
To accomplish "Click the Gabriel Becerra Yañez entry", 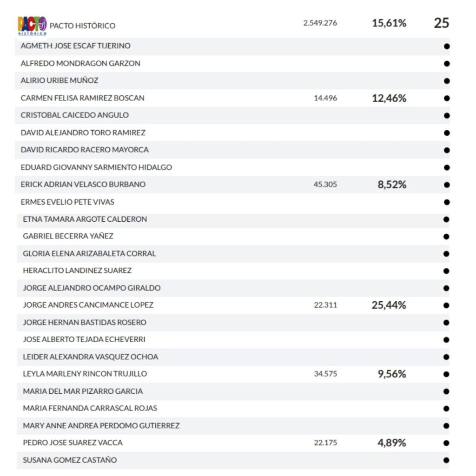I will [x=68, y=236].
